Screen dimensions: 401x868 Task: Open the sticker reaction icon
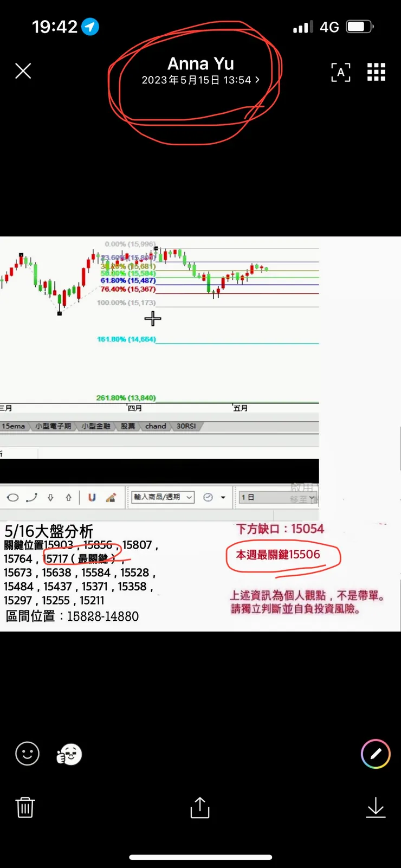pyautogui.click(x=69, y=754)
